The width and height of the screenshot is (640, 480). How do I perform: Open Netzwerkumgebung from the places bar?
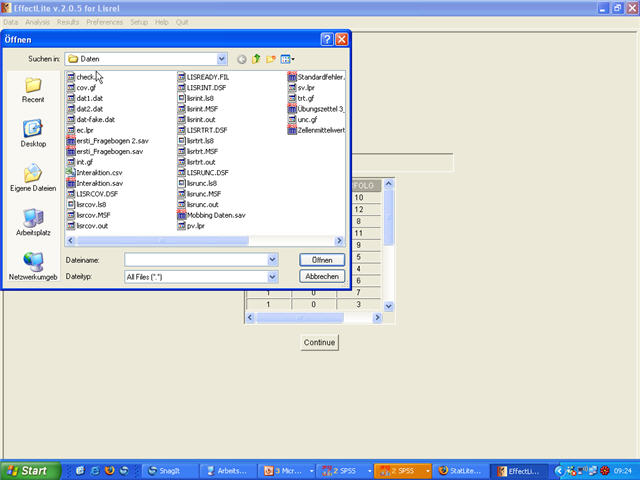pyautogui.click(x=33, y=265)
